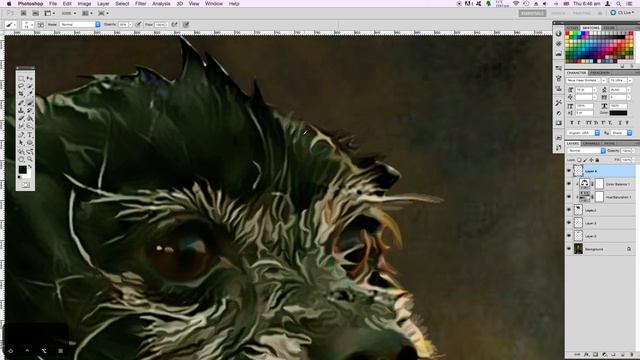Image resolution: width=640 pixels, height=360 pixels.
Task: Select the Essentials workspace
Action: coord(532,13)
